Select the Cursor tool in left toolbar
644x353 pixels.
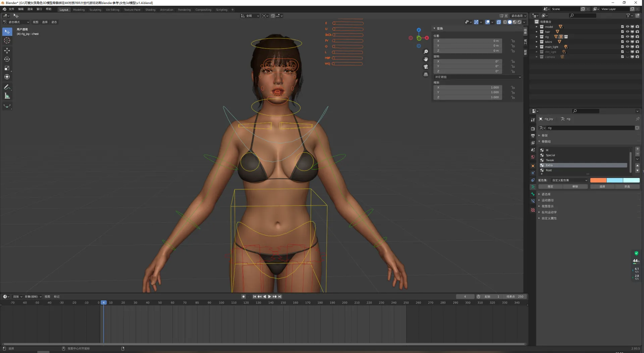click(x=7, y=41)
